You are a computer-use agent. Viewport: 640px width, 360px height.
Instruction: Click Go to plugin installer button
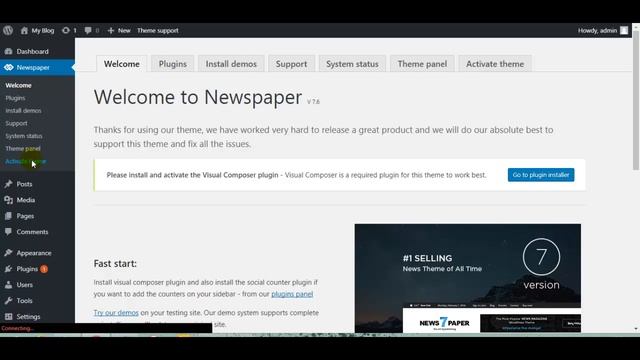541,175
